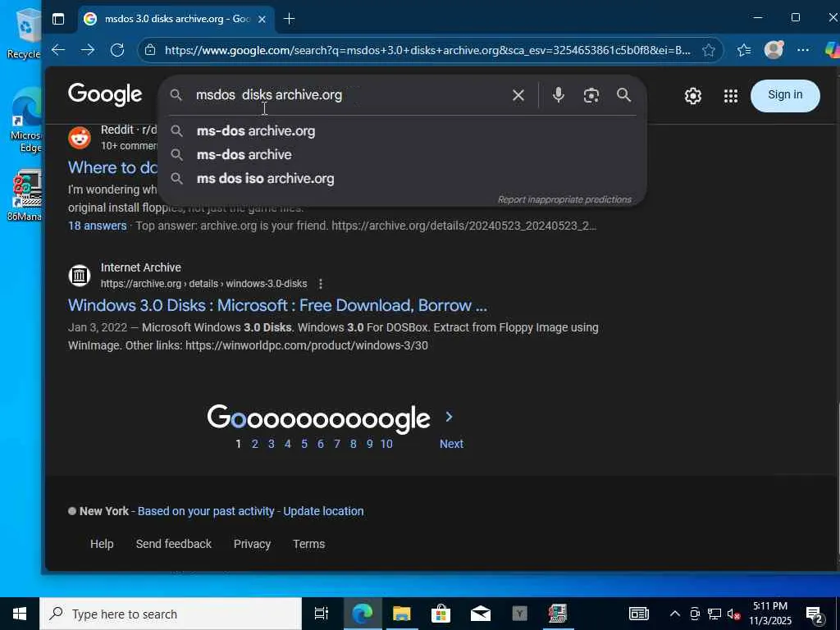Click the muted volume tray icon

tap(734, 614)
